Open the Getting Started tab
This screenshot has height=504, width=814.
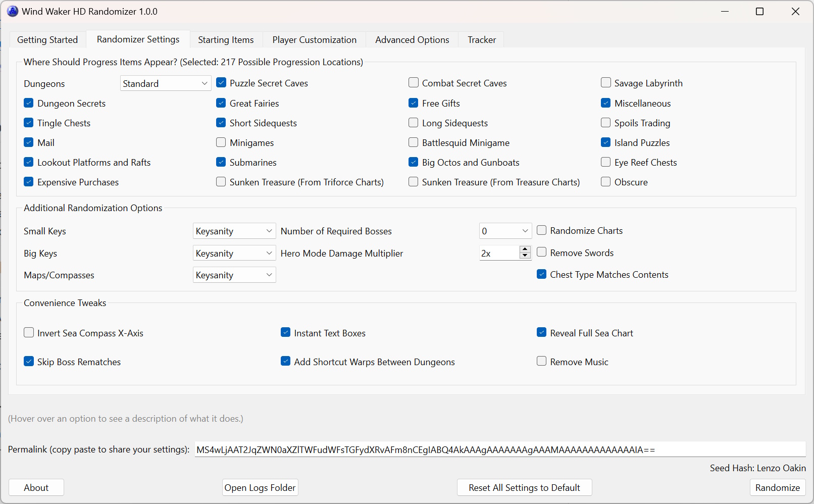pyautogui.click(x=47, y=40)
